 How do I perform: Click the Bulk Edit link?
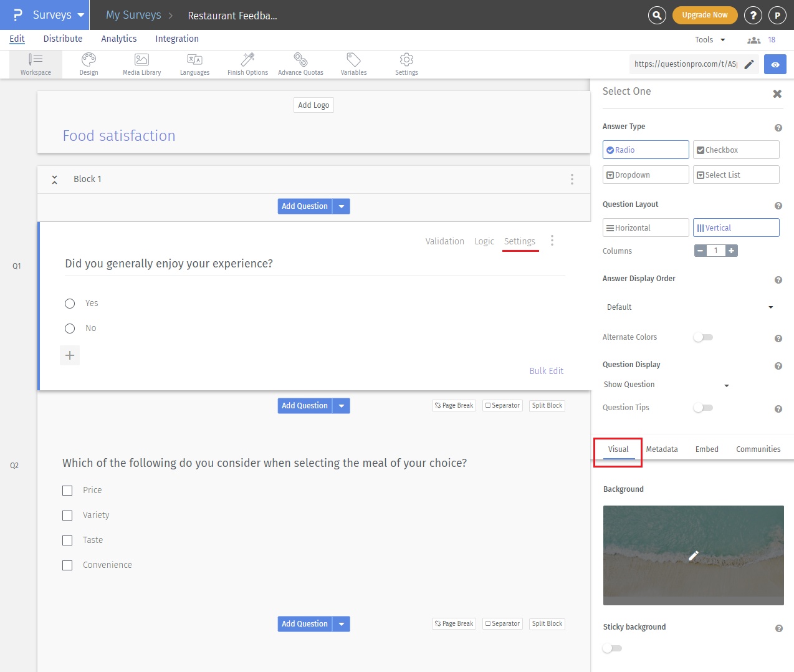pos(546,371)
